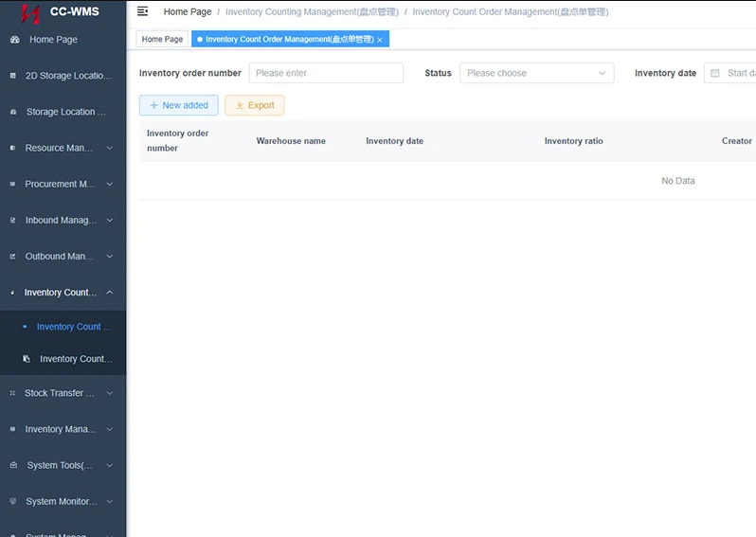Expand the Inventory Management menu chevron
This screenshot has width=756, height=537.
pyautogui.click(x=110, y=429)
